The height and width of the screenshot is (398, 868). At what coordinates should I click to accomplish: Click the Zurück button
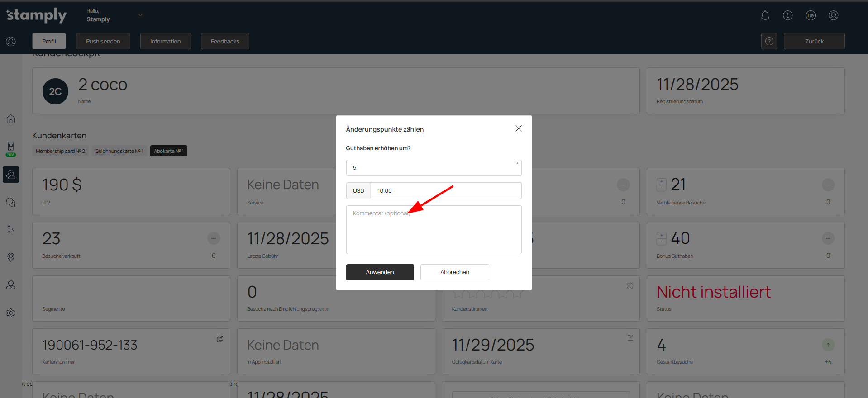pos(814,41)
